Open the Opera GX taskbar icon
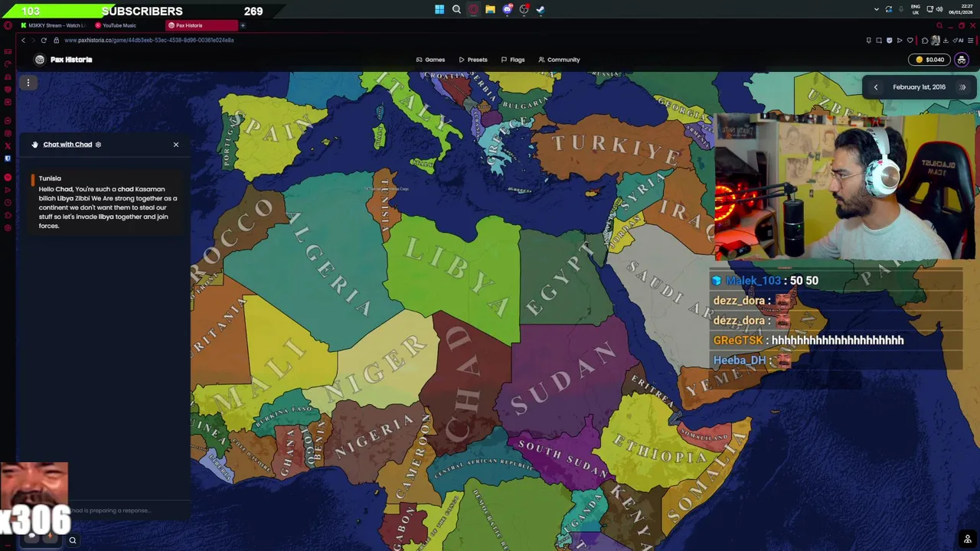 (473, 10)
